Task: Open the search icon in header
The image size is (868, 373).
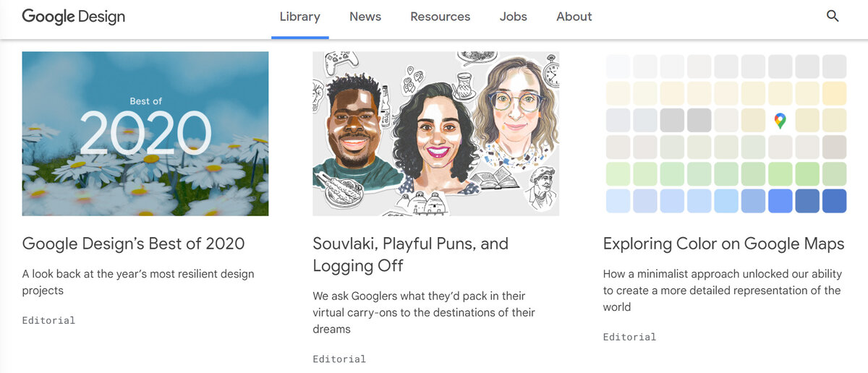Action: click(833, 16)
